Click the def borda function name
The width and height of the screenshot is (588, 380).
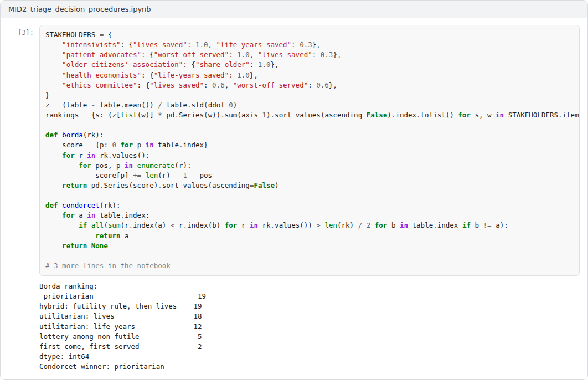(x=73, y=135)
